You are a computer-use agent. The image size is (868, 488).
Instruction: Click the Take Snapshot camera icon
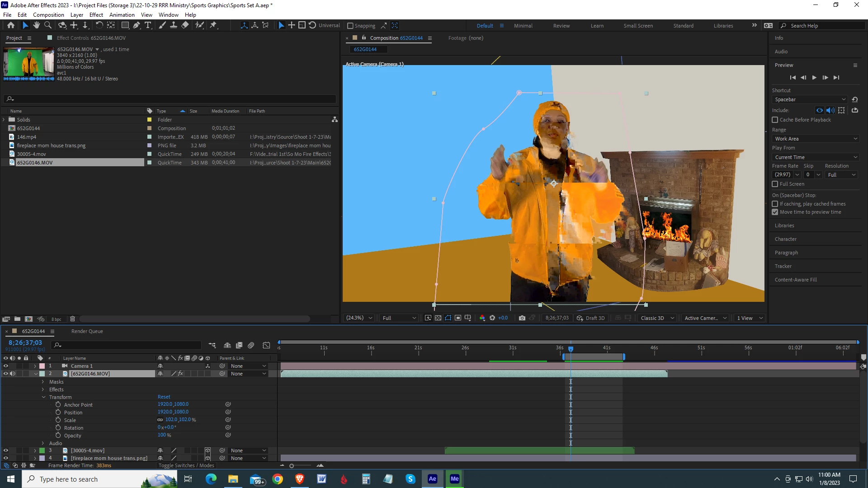click(522, 318)
